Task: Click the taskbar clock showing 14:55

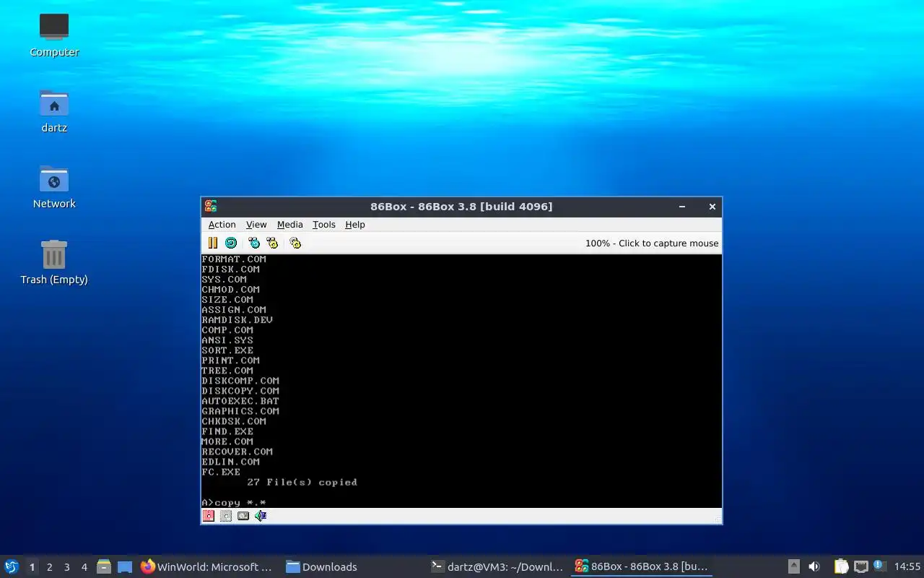Action: [x=907, y=566]
